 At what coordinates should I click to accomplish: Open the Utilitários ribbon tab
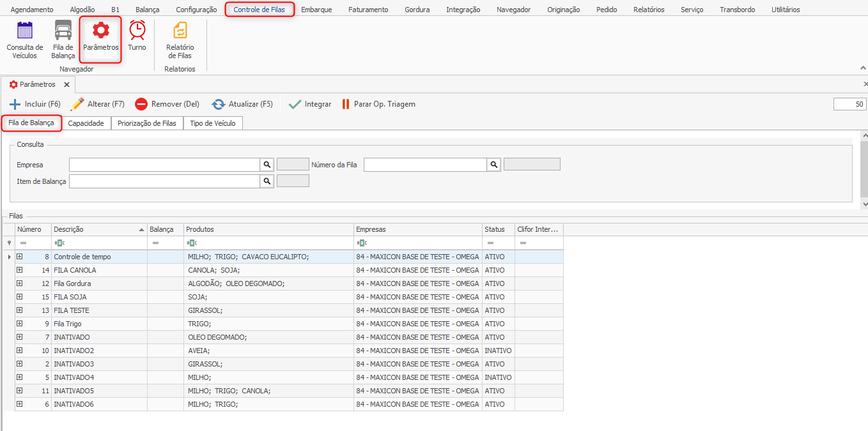(x=786, y=10)
